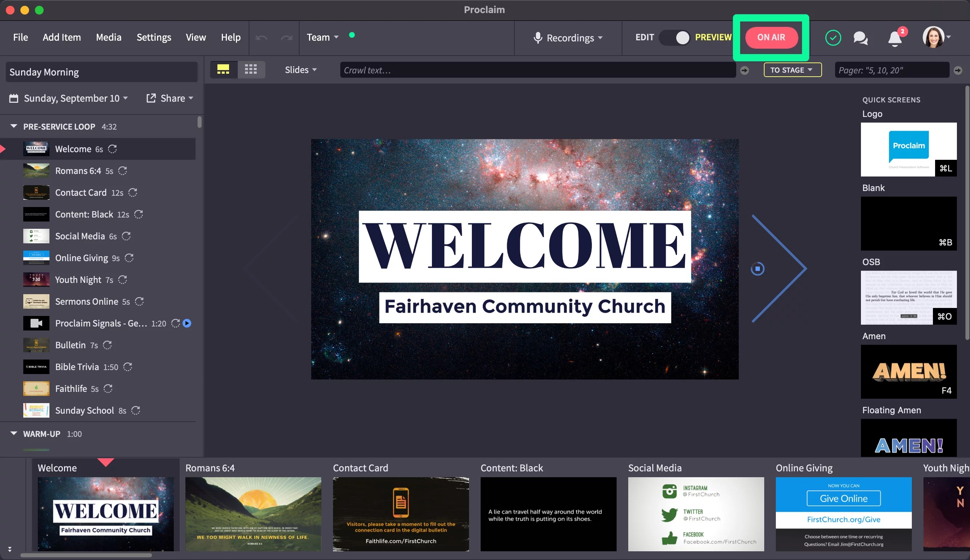Open the Settings menu
The width and height of the screenshot is (970, 560).
pyautogui.click(x=153, y=37)
